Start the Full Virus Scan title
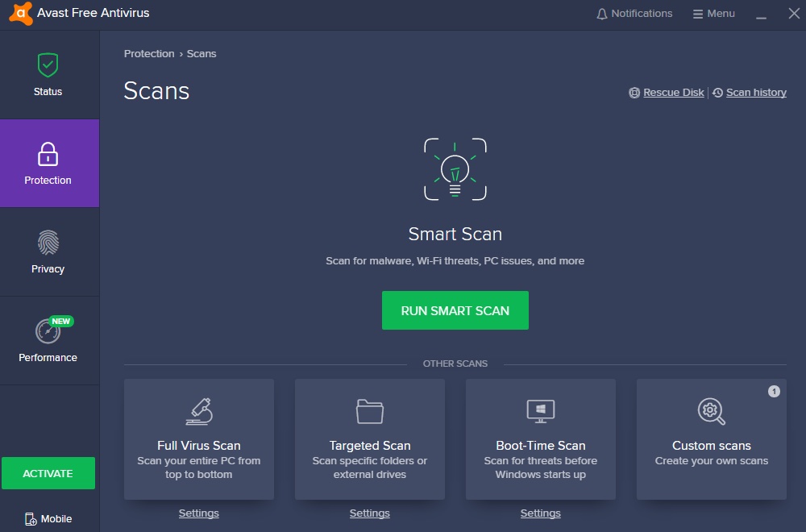806x532 pixels. click(199, 445)
